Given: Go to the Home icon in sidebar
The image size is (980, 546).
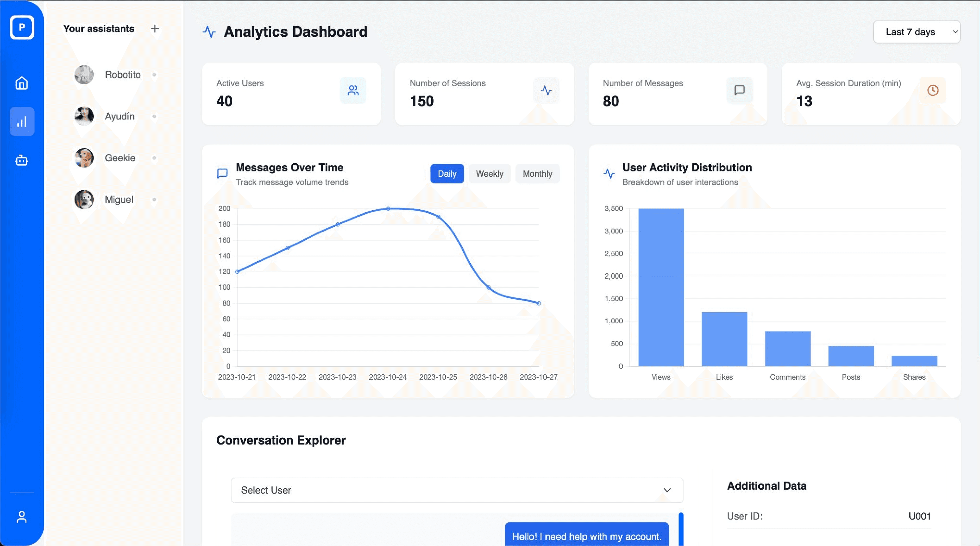Looking at the screenshot, I should pos(22,83).
